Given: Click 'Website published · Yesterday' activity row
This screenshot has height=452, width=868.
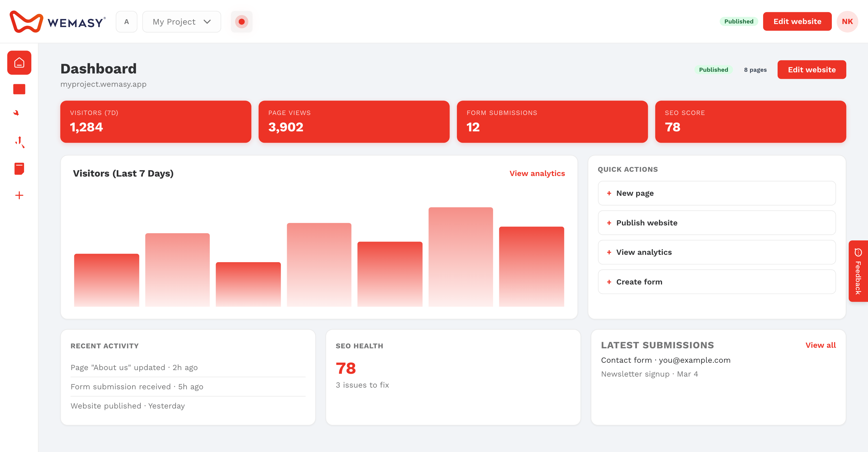Looking at the screenshot, I should [x=188, y=406].
